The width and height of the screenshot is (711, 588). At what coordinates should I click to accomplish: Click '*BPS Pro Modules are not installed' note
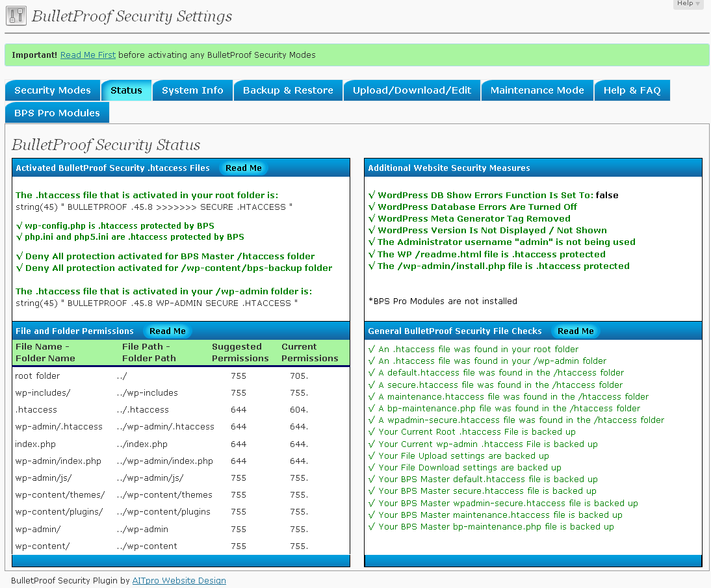coord(443,301)
